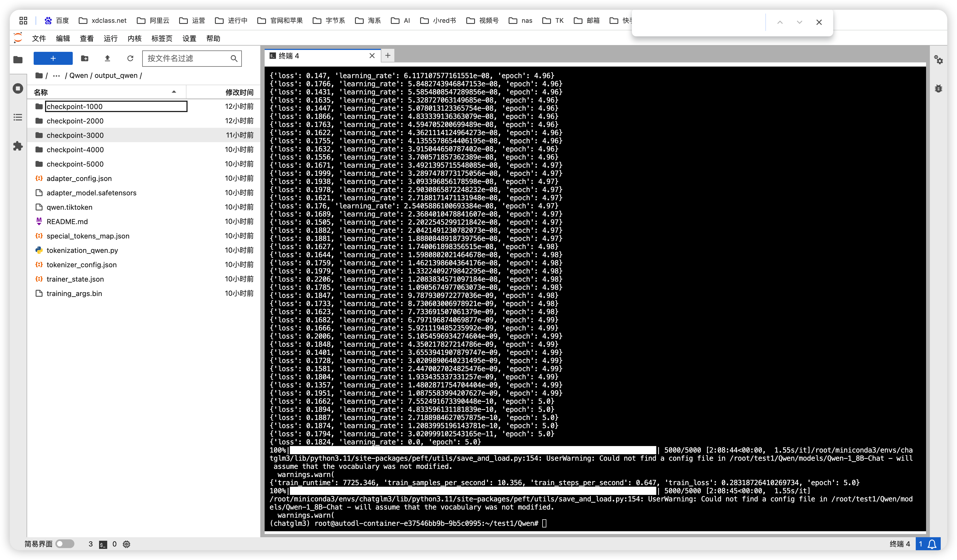Expand the collapsed breadcrumb path ellipsis

point(56,75)
